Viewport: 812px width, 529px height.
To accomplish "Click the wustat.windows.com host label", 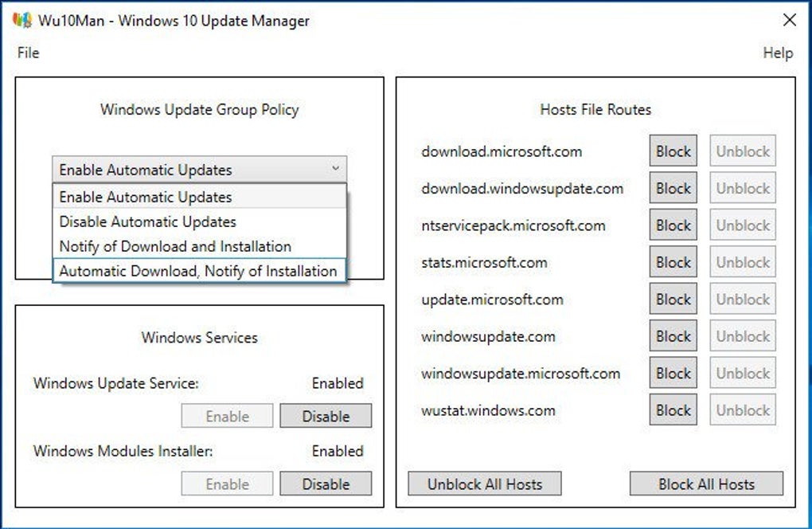I will [x=488, y=410].
